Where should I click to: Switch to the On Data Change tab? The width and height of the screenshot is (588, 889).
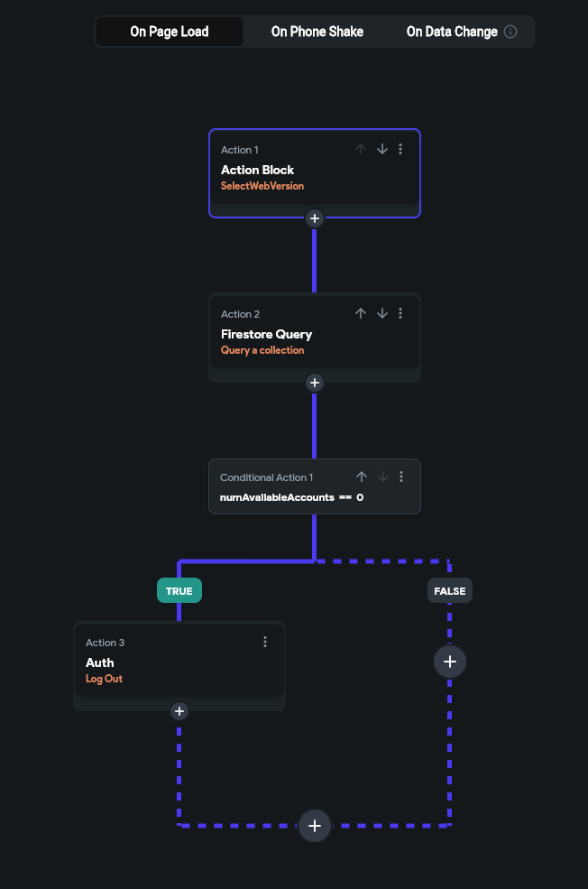click(x=451, y=31)
